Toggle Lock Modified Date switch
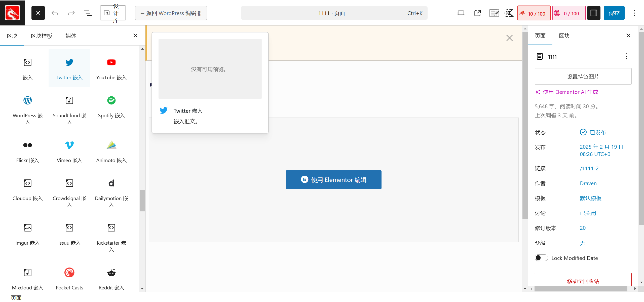Image resolution: width=644 pixels, height=302 pixels. point(541,258)
